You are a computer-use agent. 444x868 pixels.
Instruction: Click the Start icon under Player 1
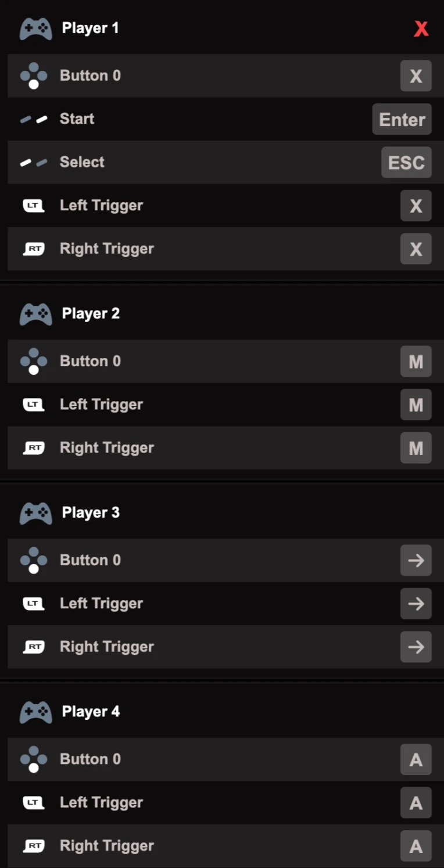[x=34, y=119]
